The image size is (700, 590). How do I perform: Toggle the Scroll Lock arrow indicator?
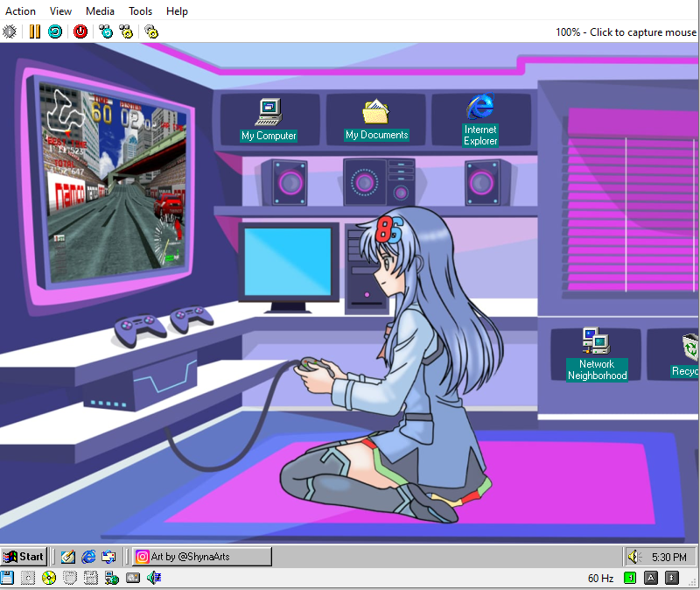tap(672, 578)
